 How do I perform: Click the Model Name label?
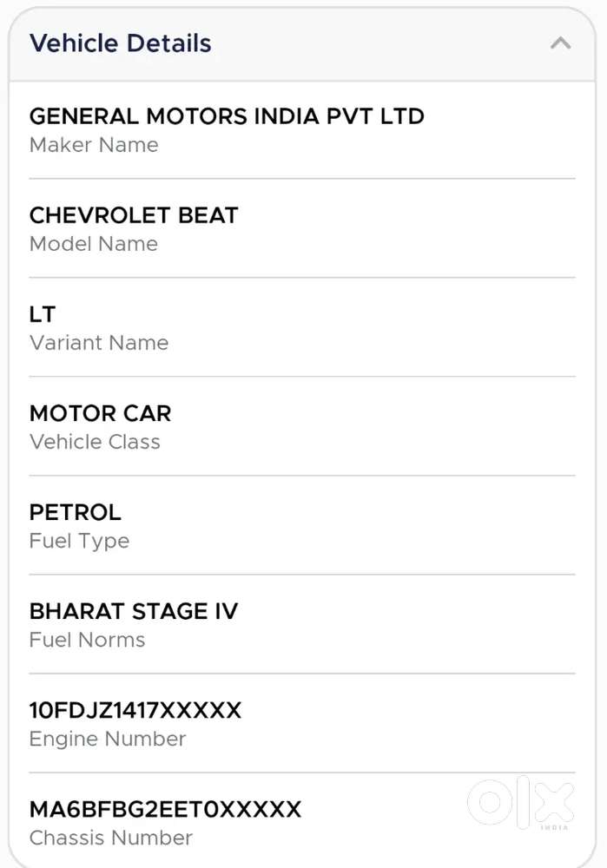tap(94, 244)
